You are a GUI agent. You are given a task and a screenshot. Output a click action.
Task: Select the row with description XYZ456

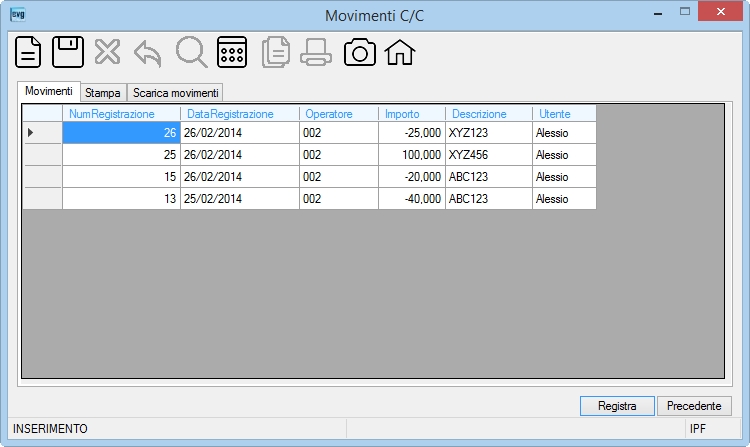(309, 154)
